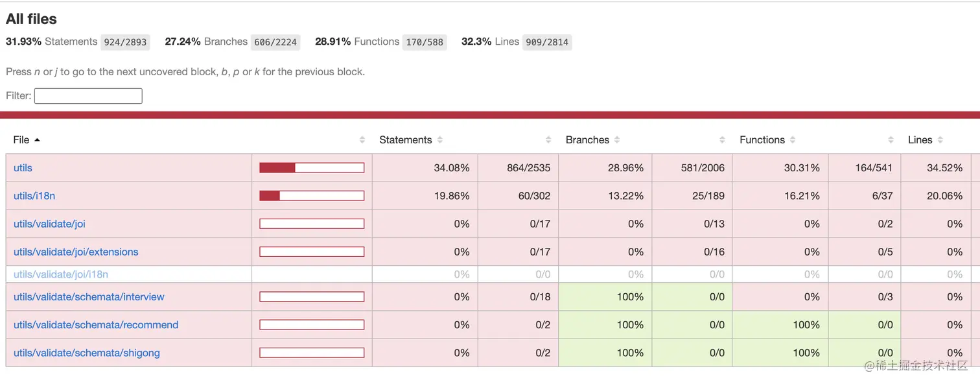Click sort icon in functions count column
This screenshot has height=384, width=980.
coord(891,140)
